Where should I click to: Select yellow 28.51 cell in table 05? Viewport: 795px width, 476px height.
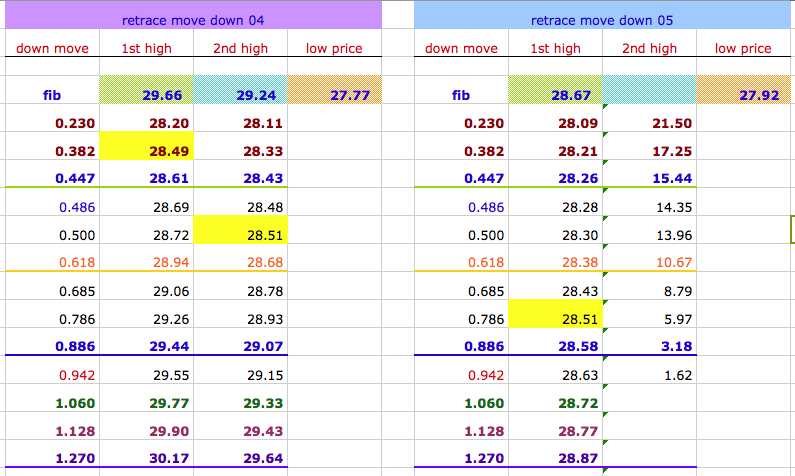click(555, 314)
